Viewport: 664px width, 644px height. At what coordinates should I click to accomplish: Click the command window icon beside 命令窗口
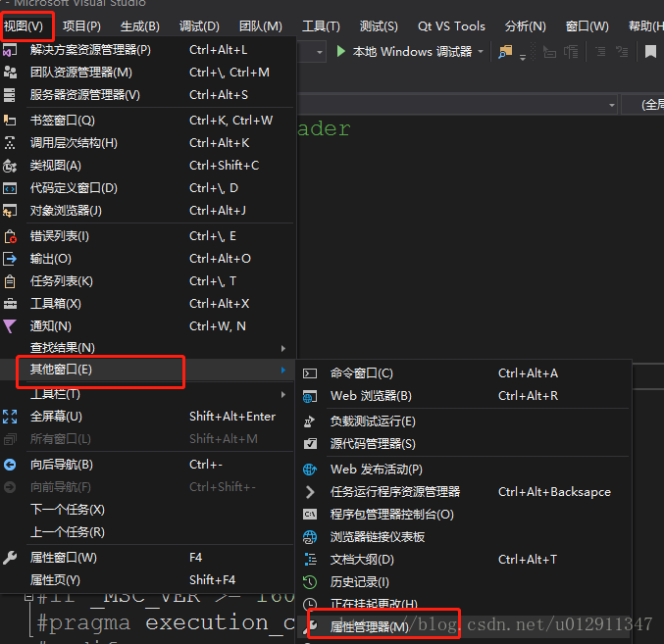310,373
